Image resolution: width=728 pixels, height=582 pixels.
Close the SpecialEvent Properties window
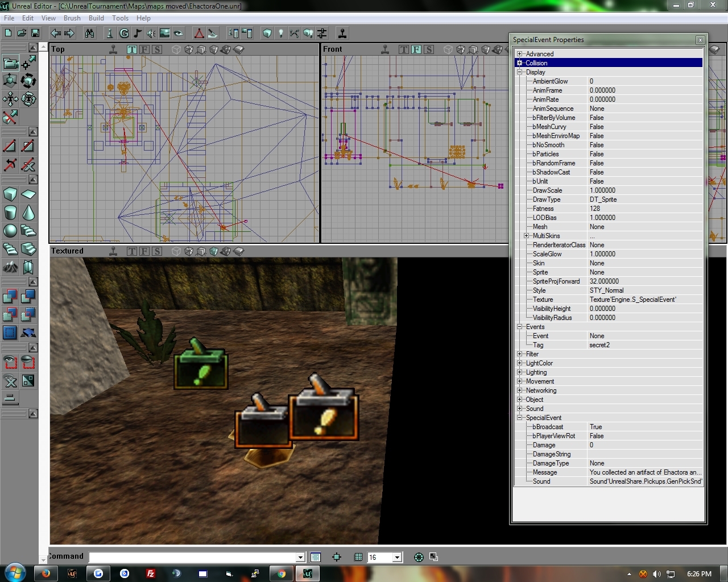(700, 40)
